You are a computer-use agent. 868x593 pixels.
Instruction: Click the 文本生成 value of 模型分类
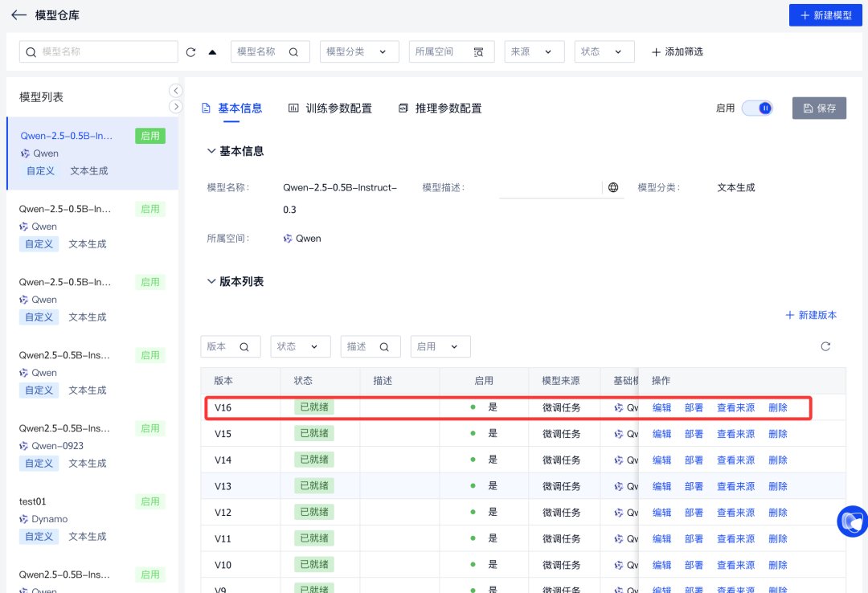click(735, 188)
